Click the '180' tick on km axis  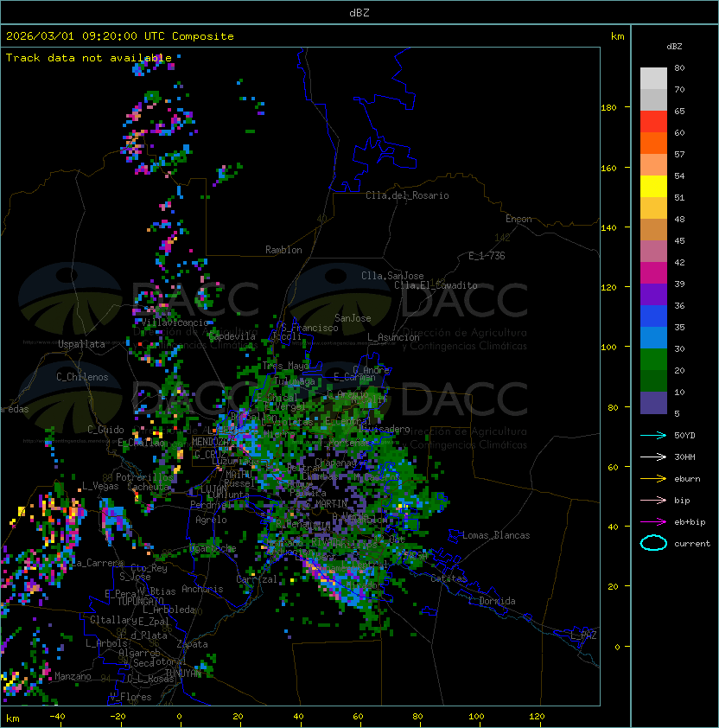click(x=608, y=108)
